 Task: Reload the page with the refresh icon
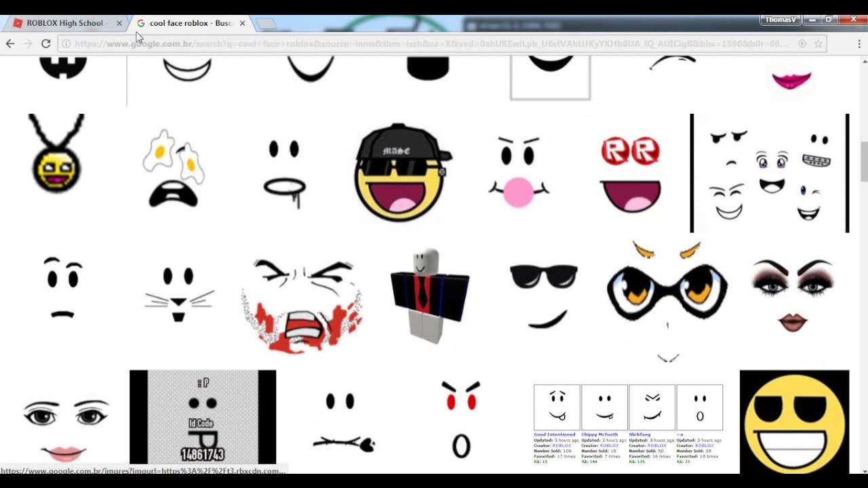[x=46, y=43]
